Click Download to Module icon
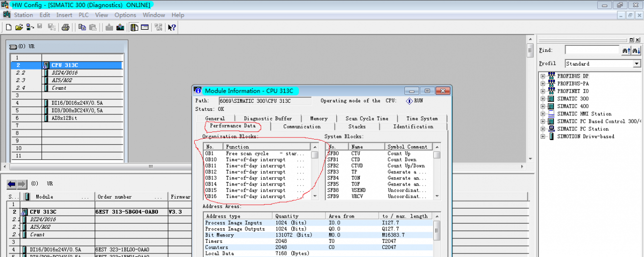 pyautogui.click(x=109, y=27)
